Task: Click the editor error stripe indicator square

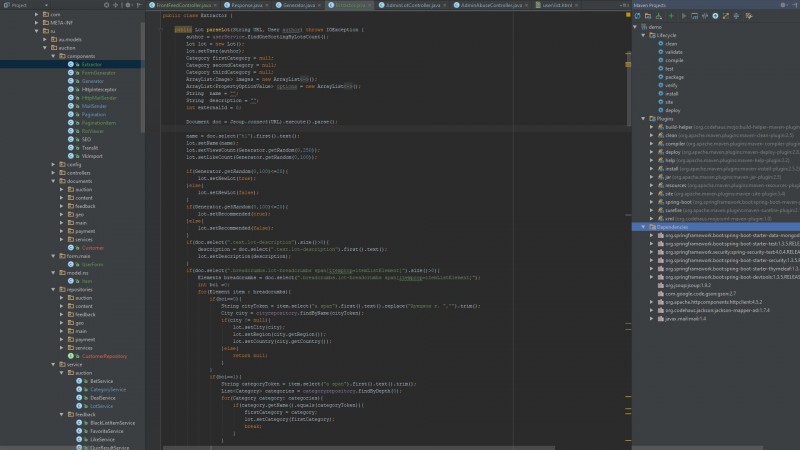Action: (628, 15)
